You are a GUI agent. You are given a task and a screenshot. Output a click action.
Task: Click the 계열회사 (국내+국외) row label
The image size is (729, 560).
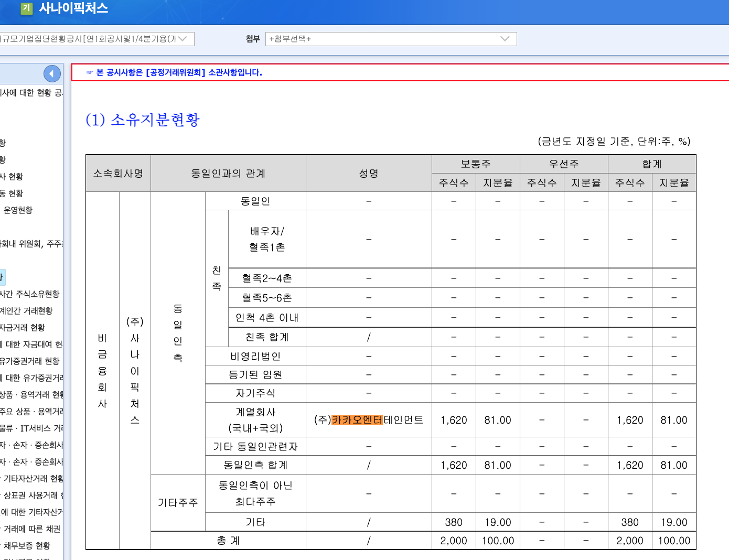[255, 420]
